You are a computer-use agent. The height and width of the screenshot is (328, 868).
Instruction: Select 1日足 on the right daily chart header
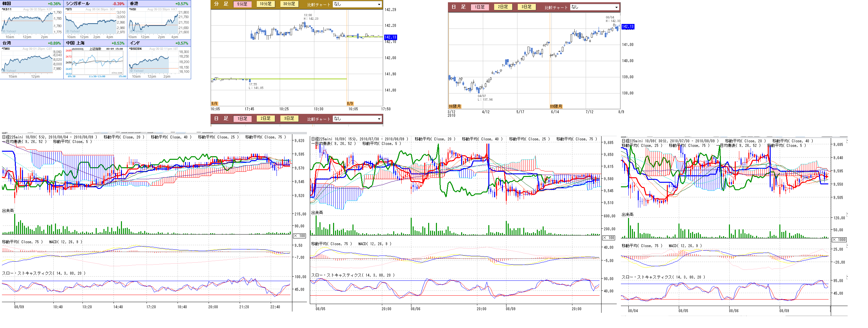479,7
